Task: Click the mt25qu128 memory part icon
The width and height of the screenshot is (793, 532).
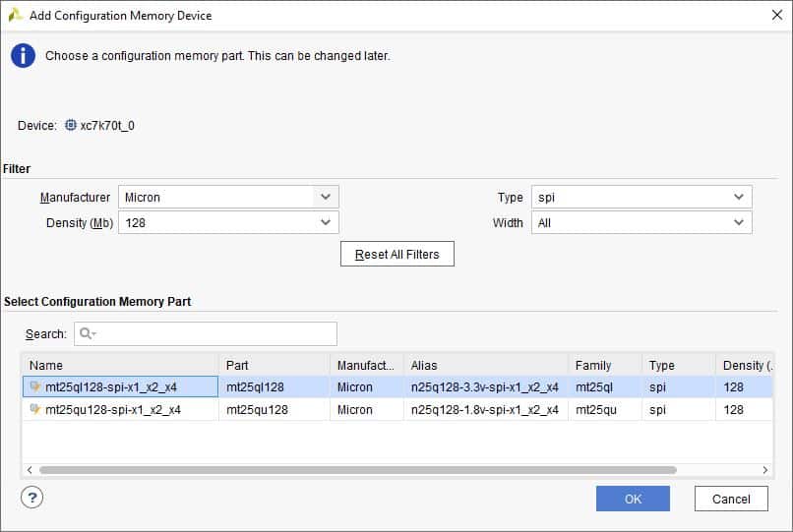Action: click(x=35, y=410)
